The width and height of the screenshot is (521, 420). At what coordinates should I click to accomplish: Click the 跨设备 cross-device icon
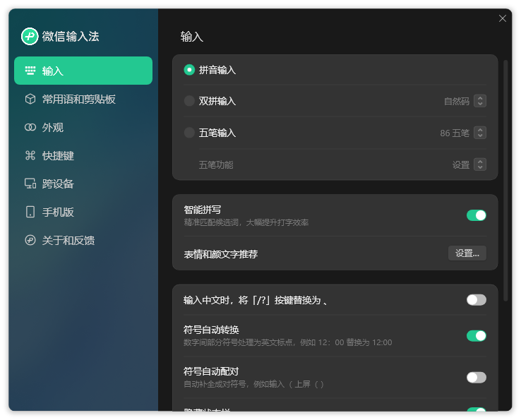click(30, 184)
